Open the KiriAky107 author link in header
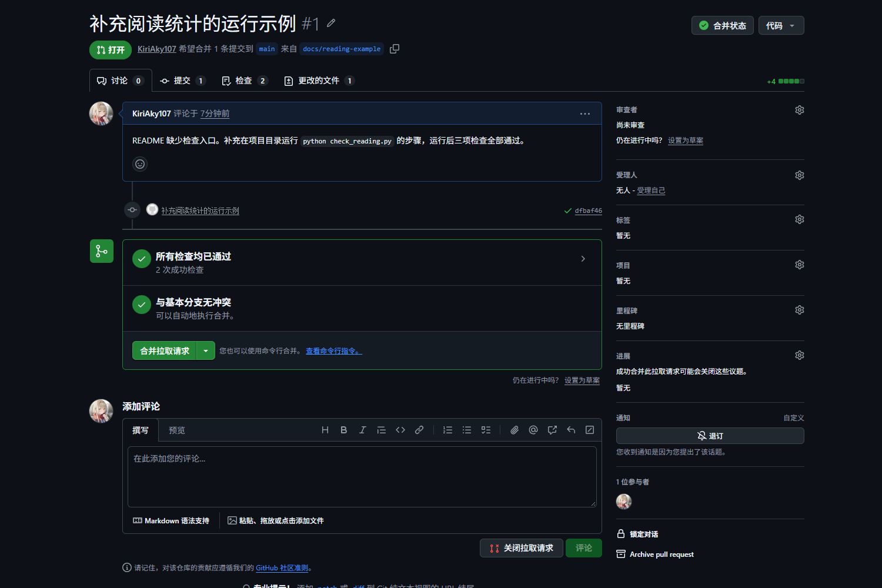The image size is (882, 588). pos(157,49)
